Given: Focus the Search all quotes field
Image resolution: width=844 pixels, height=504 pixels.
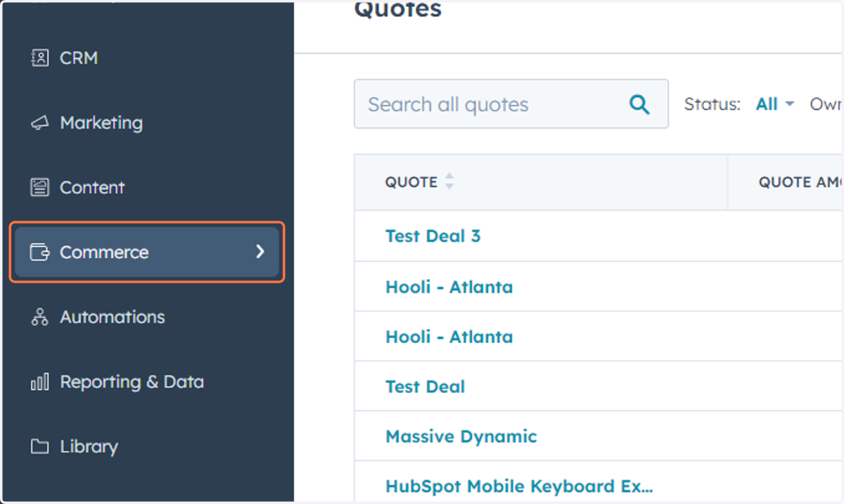Looking at the screenshot, I should point(511,104).
